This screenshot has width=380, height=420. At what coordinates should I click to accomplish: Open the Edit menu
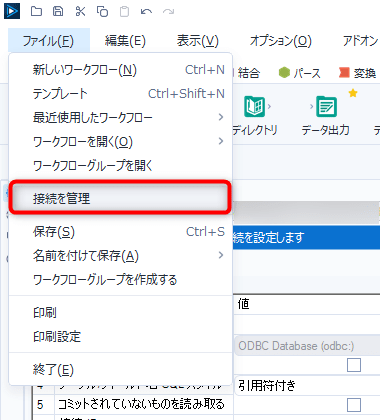coord(125,41)
